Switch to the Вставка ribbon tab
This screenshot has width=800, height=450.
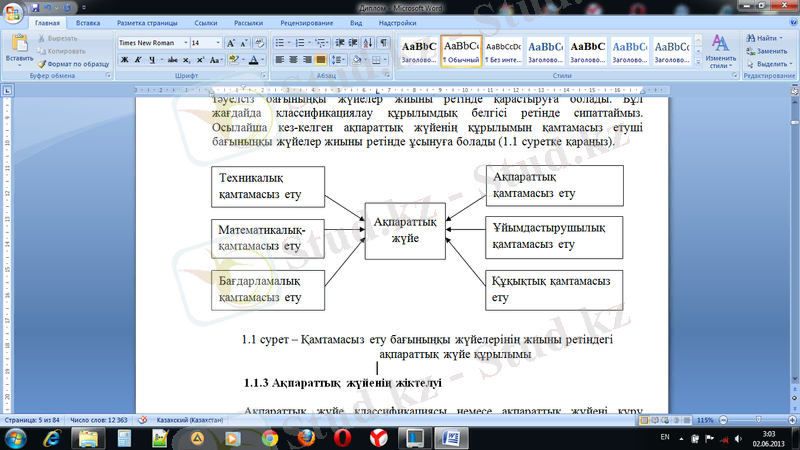tap(87, 21)
